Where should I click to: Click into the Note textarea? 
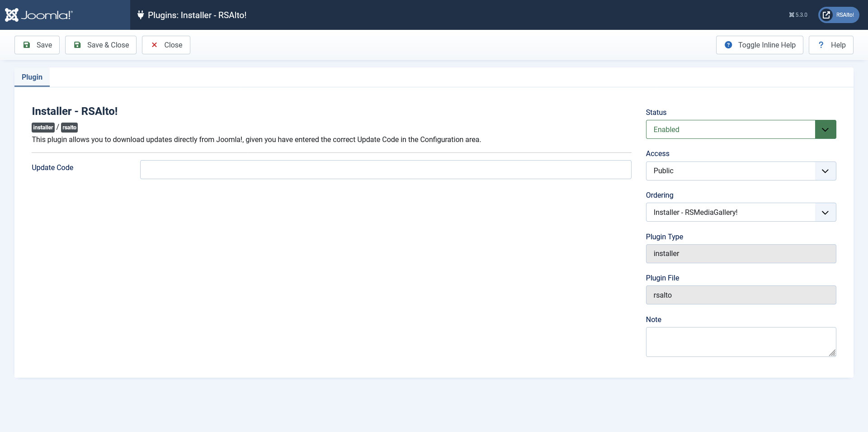click(x=741, y=342)
